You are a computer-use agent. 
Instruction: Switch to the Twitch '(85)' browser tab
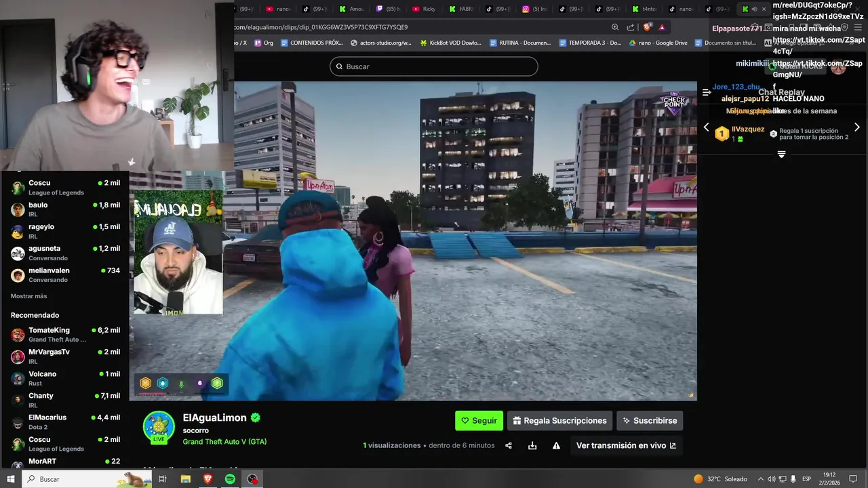click(388, 9)
